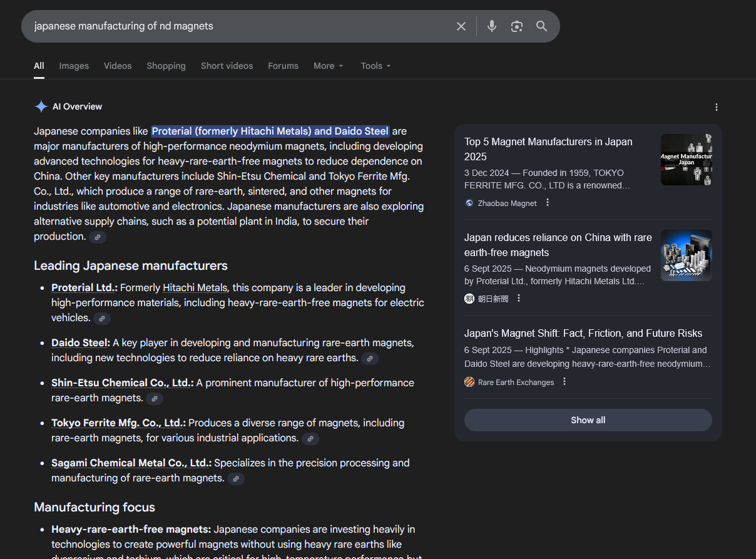756x559 pixels.
Task: Switch to the Shopping tab
Action: (x=166, y=66)
